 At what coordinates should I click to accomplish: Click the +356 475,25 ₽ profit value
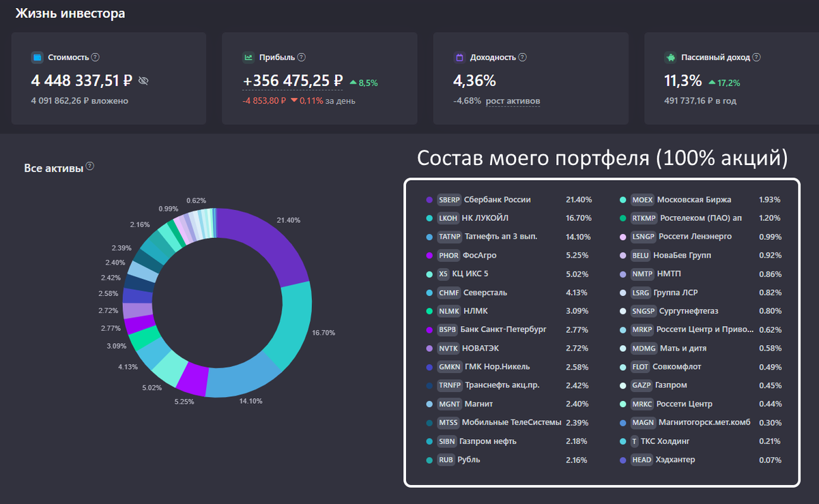[292, 80]
